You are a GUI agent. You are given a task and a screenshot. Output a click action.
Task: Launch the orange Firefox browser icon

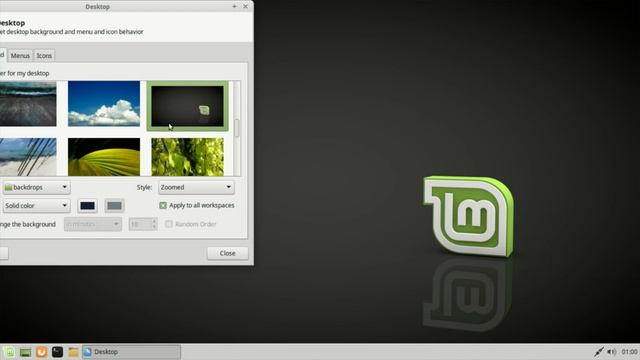pyautogui.click(x=41, y=352)
